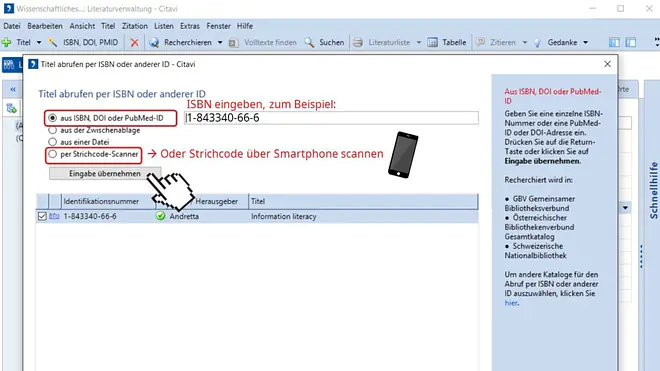
Task: Open the Schnellhilfe side tab
Action: tap(654, 190)
